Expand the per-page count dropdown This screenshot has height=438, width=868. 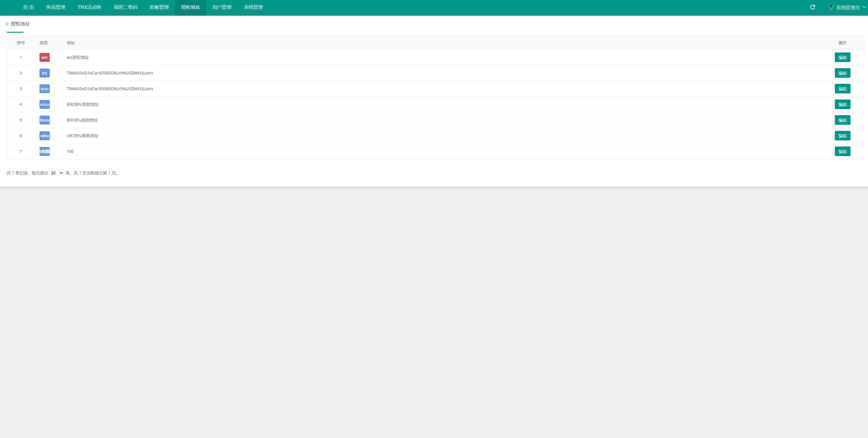56,173
